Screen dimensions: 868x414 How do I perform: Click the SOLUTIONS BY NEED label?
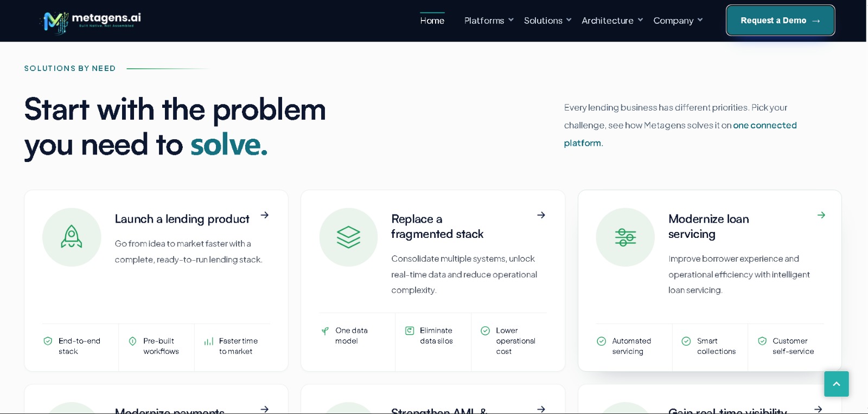(70, 68)
